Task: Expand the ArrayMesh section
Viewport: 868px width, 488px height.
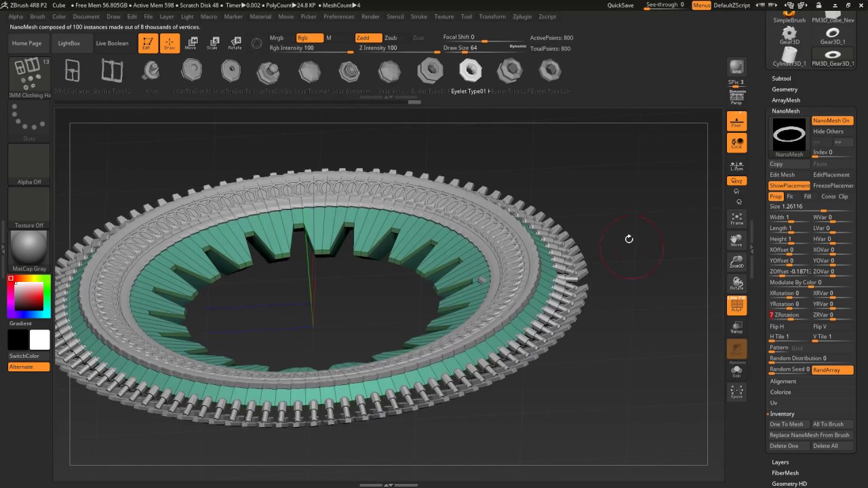Action: coord(785,100)
